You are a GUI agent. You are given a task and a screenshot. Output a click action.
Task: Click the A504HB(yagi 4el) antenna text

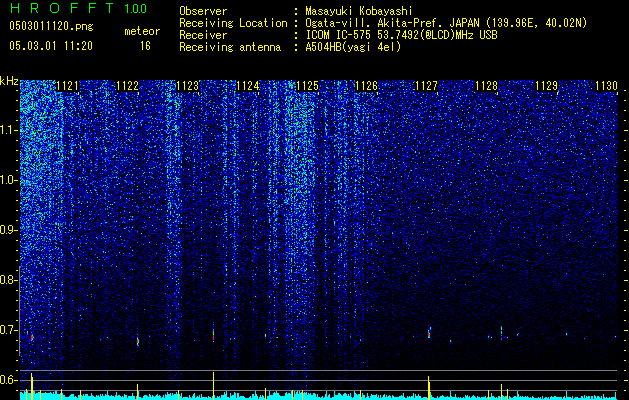353,47
